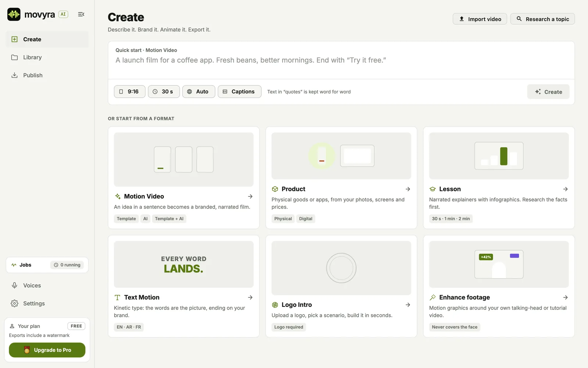Screen dimensions: 588x368
Task: Click the Product cube icon
Action: pyautogui.click(x=275, y=189)
